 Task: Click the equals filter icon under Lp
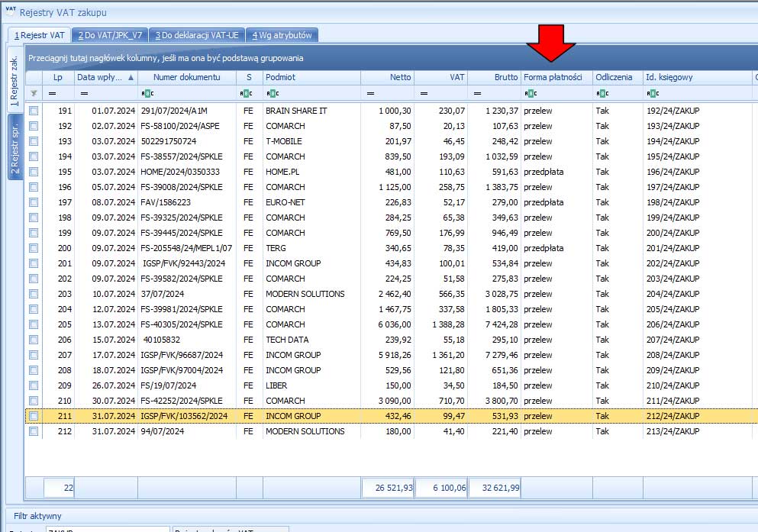(52, 93)
